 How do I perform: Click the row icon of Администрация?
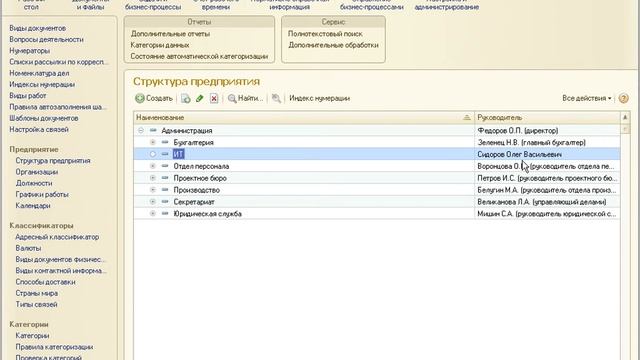coord(153,131)
